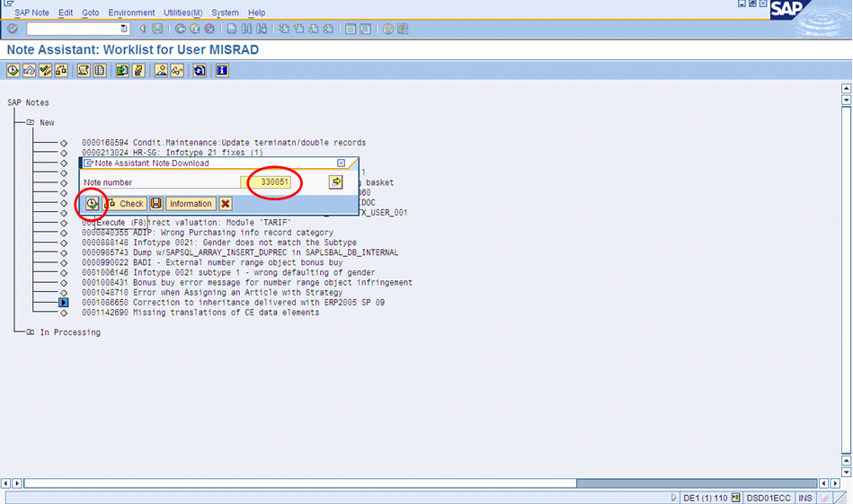Click the diamond icon beside note 0001048710

point(64,293)
